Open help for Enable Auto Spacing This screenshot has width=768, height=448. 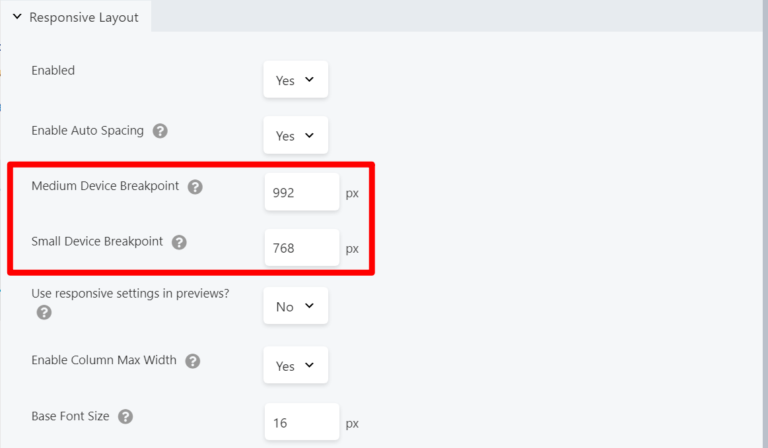tap(160, 131)
